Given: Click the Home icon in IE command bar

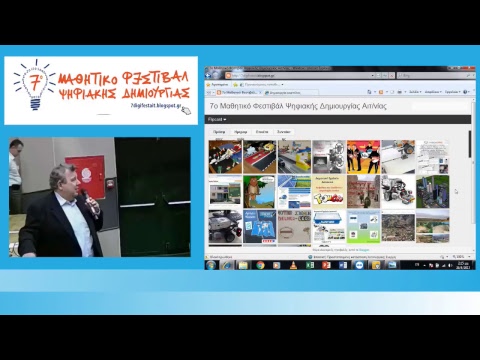Looking at the screenshot, I should coord(369,92).
